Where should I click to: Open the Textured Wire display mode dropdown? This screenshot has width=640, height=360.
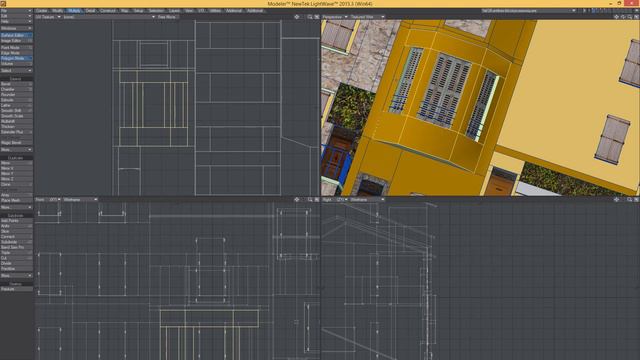tap(367, 17)
